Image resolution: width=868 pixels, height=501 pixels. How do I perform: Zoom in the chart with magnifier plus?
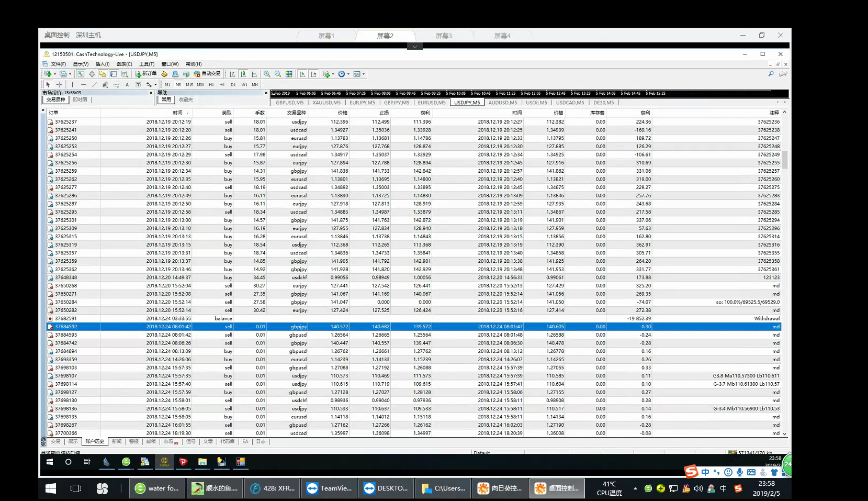(267, 74)
